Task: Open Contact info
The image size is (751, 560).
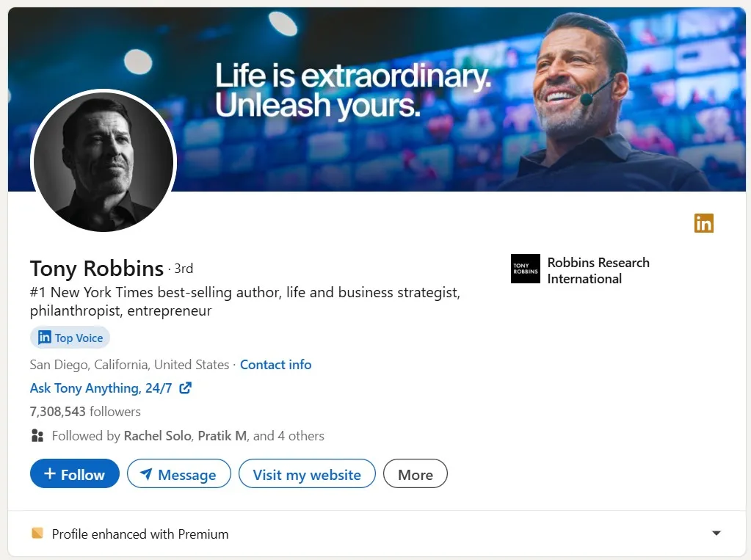Action: coord(275,364)
